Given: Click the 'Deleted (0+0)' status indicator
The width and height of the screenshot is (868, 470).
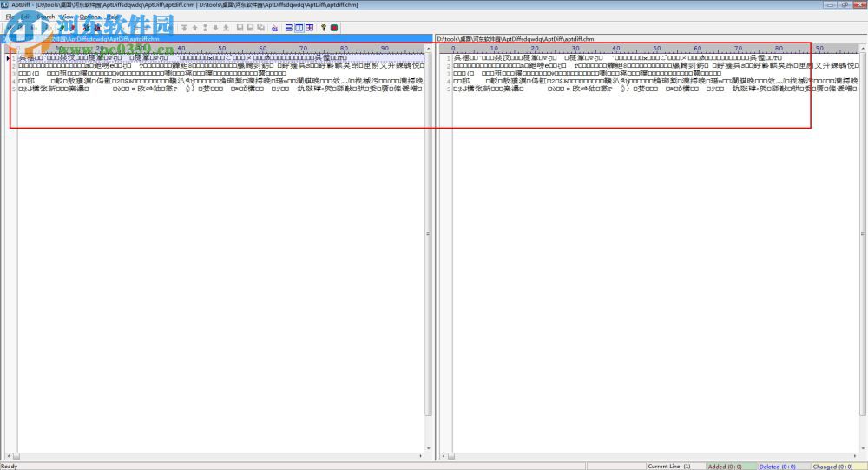Looking at the screenshot, I should [x=777, y=467].
